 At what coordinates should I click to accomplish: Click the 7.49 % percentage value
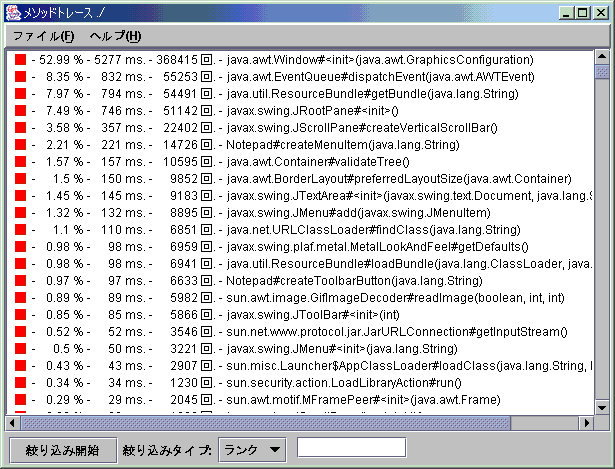(65, 111)
